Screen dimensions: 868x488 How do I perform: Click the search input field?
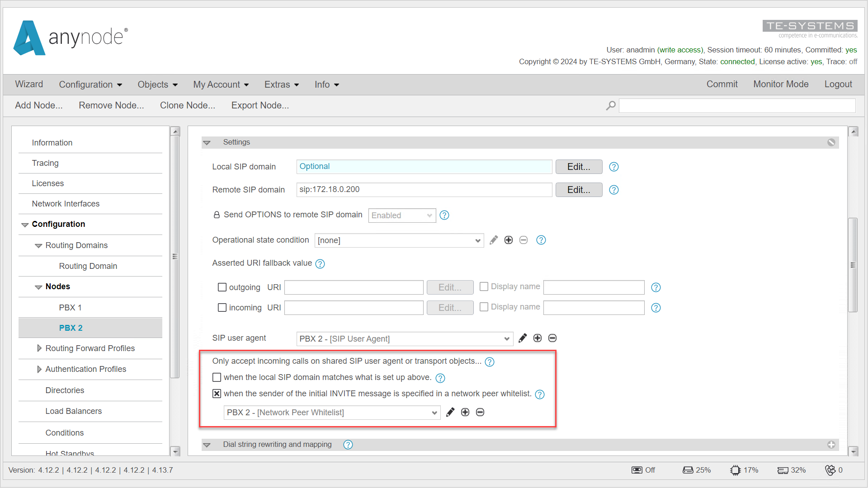pyautogui.click(x=739, y=105)
